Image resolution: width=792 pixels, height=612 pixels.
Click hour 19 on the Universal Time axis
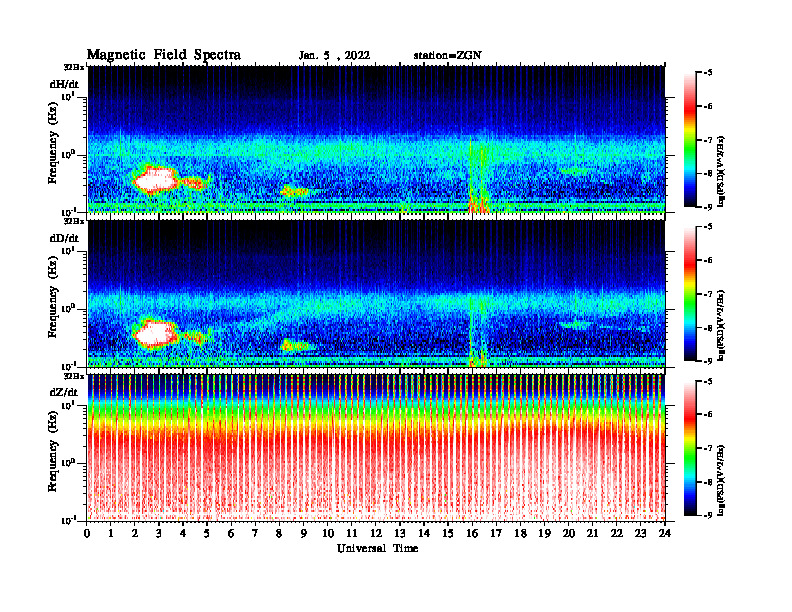coord(544,533)
